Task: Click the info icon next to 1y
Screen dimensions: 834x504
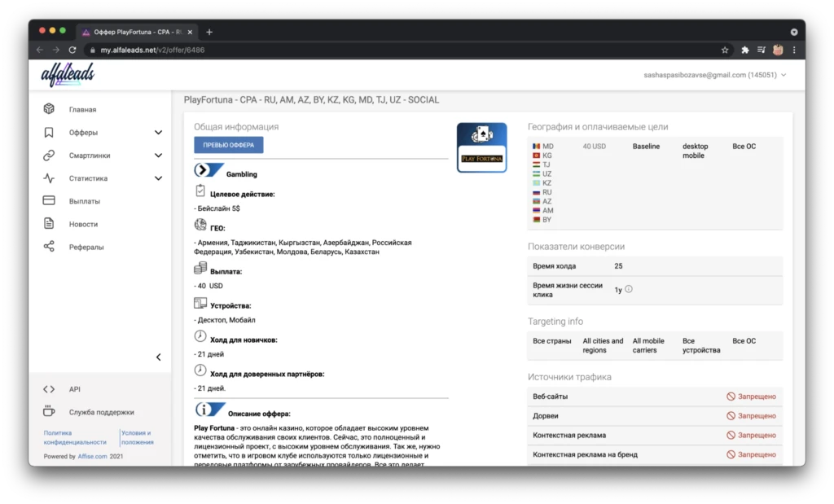Action: click(629, 289)
